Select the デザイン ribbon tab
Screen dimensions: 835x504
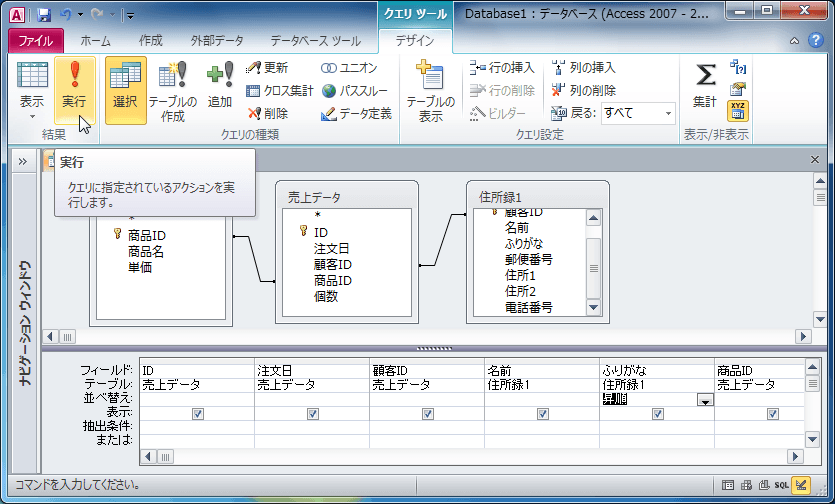click(415, 40)
